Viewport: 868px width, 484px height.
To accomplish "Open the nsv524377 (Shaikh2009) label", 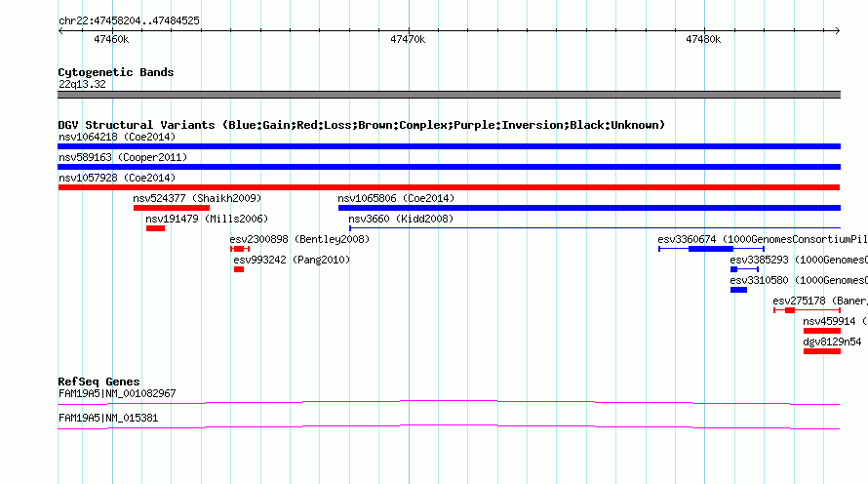I will 197,198.
